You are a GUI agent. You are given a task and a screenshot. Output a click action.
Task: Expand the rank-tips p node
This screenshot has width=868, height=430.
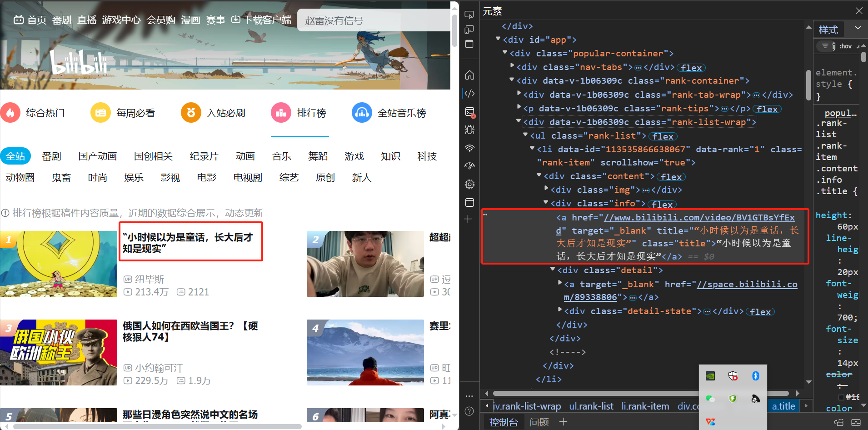click(519, 108)
